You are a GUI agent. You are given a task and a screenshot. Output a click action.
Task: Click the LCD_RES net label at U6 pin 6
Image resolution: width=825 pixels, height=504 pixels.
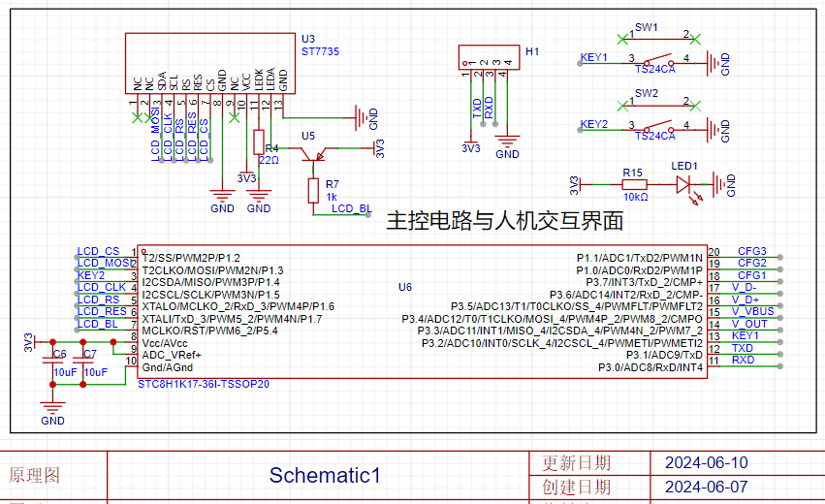(102, 311)
